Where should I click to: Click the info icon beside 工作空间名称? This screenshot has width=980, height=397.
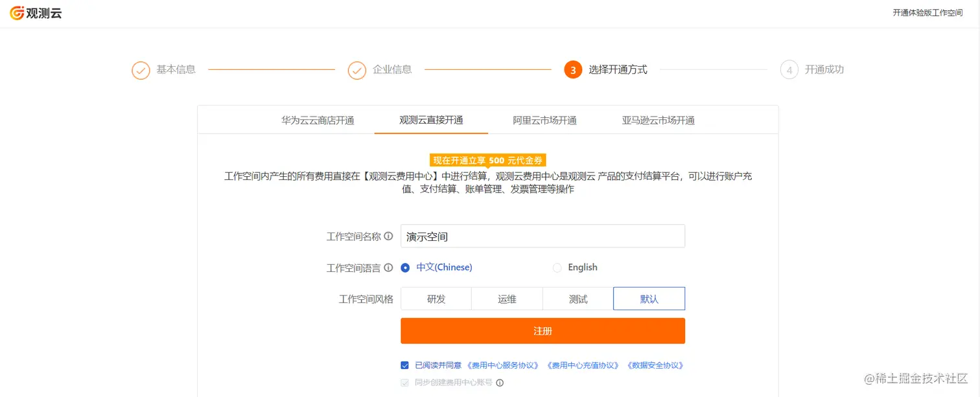click(388, 236)
